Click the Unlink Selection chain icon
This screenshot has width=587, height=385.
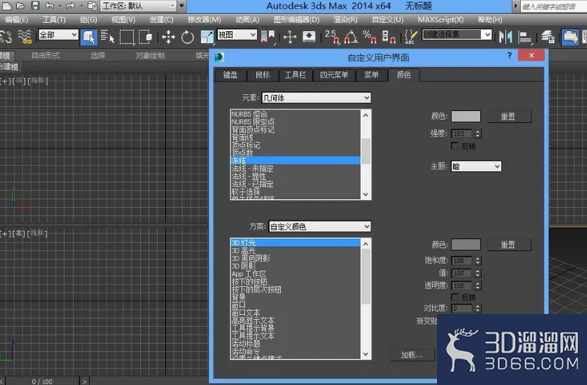6,37
